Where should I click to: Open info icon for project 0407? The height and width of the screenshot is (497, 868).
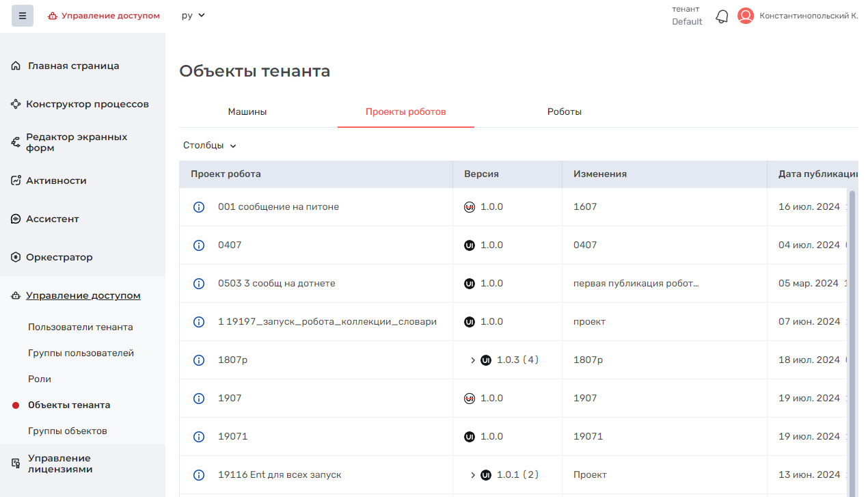199,245
